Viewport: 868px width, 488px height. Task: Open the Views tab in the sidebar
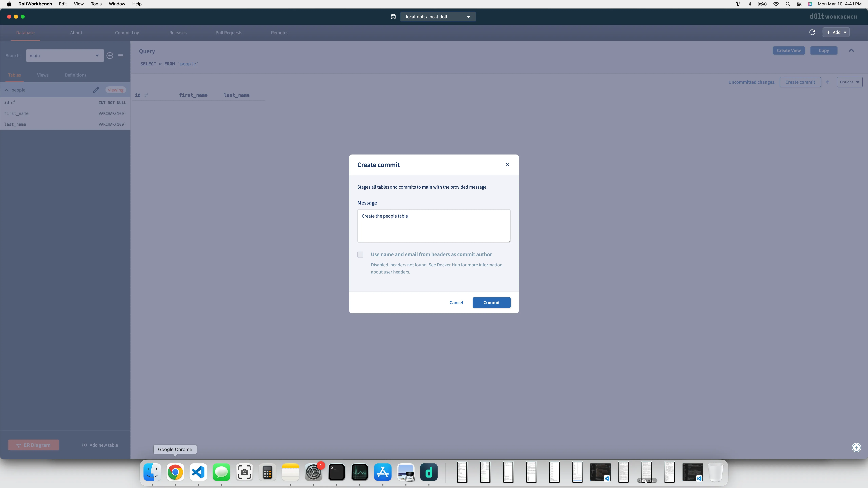tap(42, 75)
